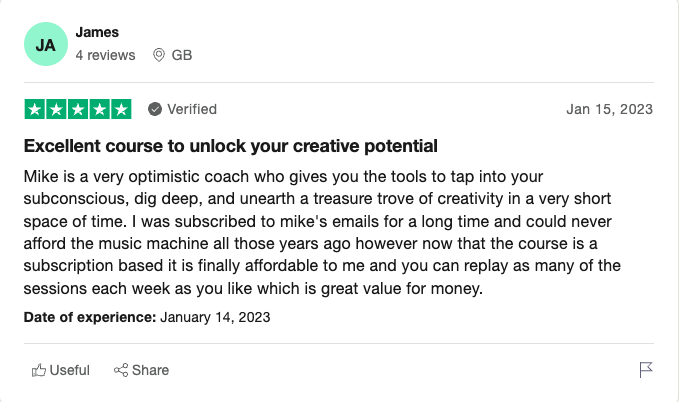Open the review title link
Screen dimensions: 679x402
[x=230, y=146]
